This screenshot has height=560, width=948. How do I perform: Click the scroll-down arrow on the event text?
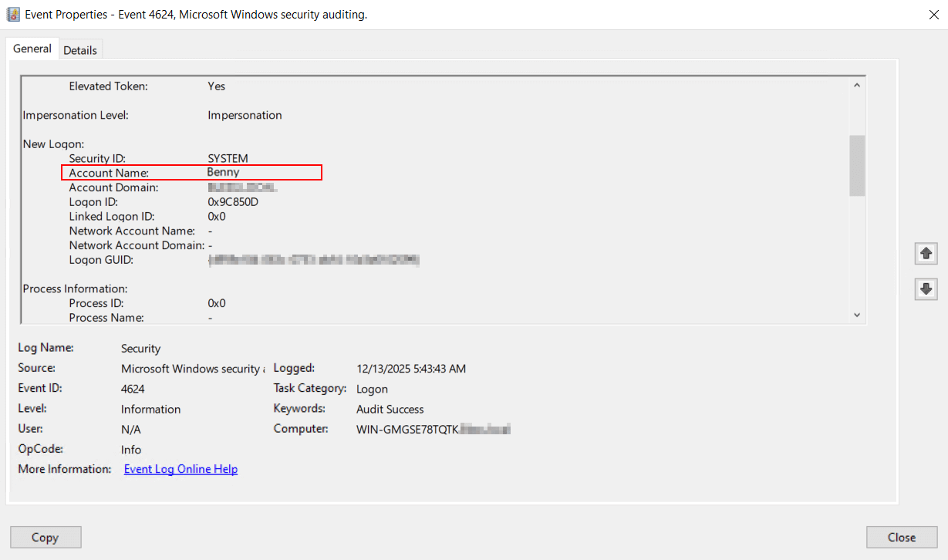point(856,314)
